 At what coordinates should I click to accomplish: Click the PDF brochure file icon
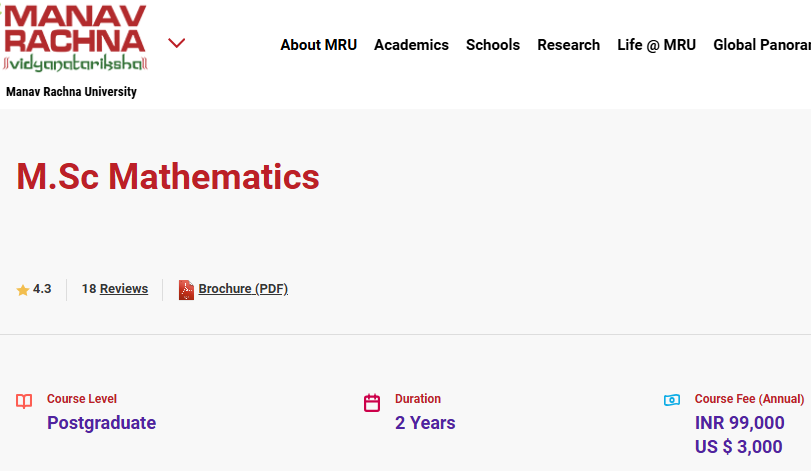pyautogui.click(x=186, y=290)
